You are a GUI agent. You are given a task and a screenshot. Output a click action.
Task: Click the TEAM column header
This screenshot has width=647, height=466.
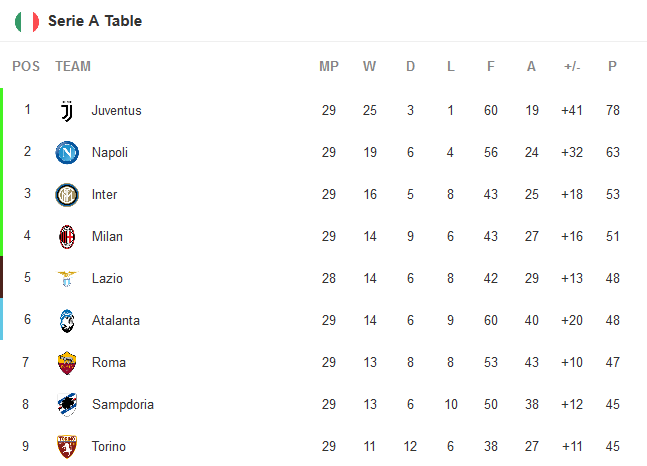pos(73,67)
